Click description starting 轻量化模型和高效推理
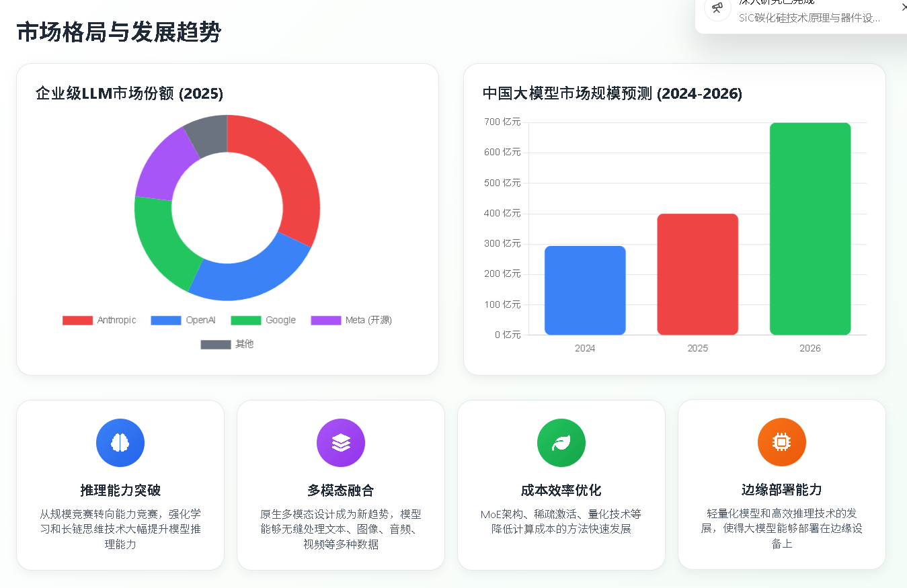Image resolution: width=907 pixels, height=588 pixels. (x=782, y=529)
